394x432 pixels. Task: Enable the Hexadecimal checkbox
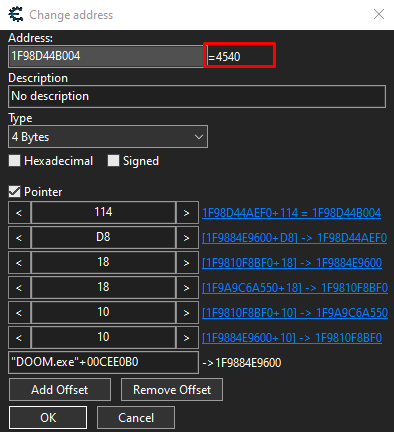click(14, 161)
